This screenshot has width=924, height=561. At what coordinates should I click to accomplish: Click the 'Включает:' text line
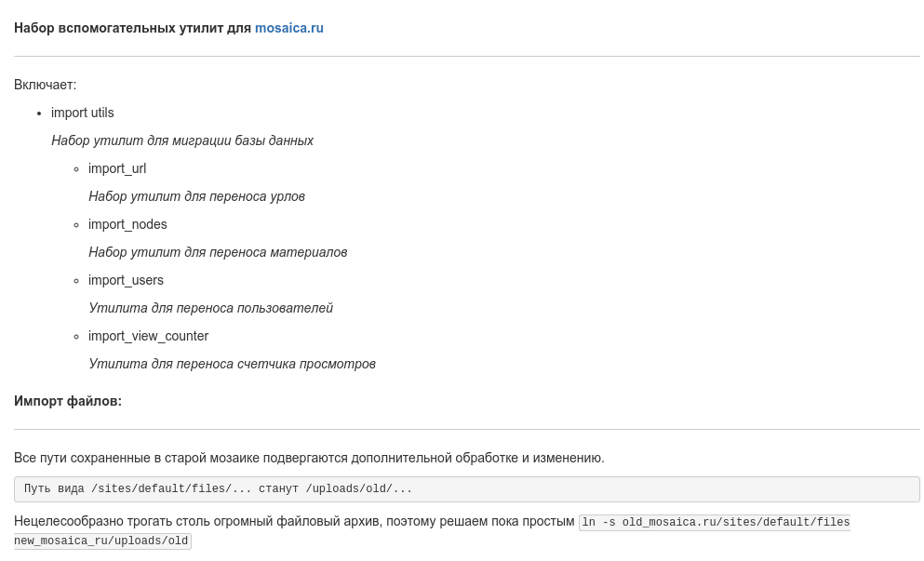(x=45, y=85)
